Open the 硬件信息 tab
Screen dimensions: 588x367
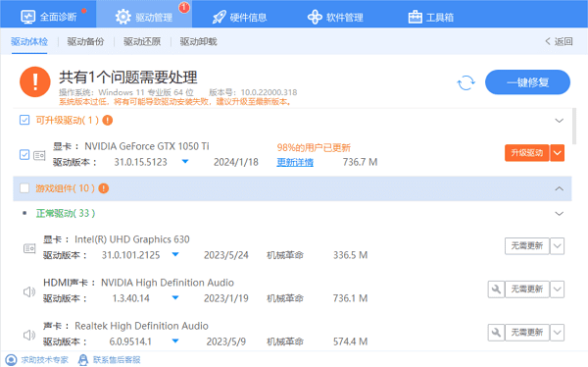(x=239, y=17)
